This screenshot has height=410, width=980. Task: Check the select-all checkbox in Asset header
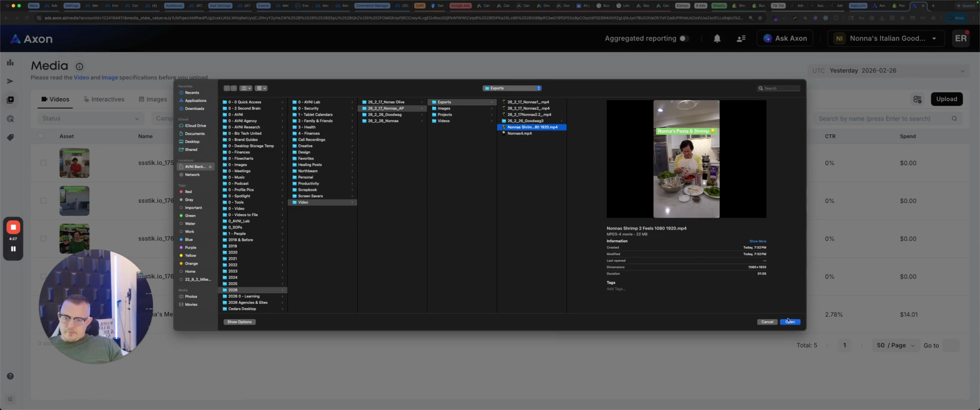coord(41,136)
